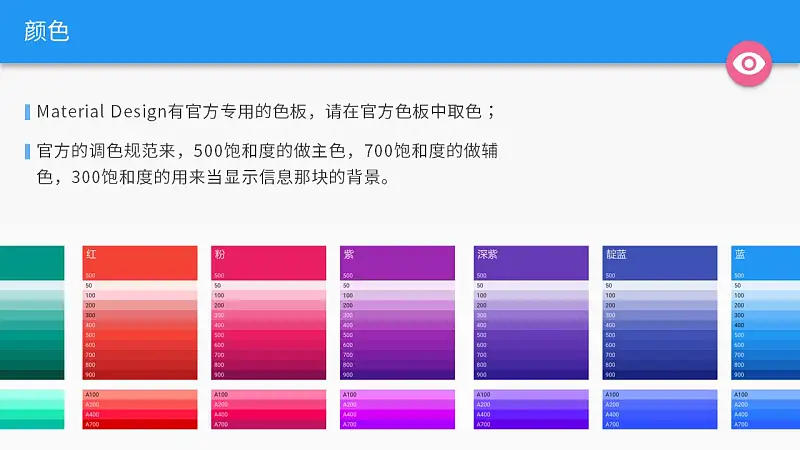
Task: Select the 紫 palette header swatch
Action: click(x=397, y=263)
